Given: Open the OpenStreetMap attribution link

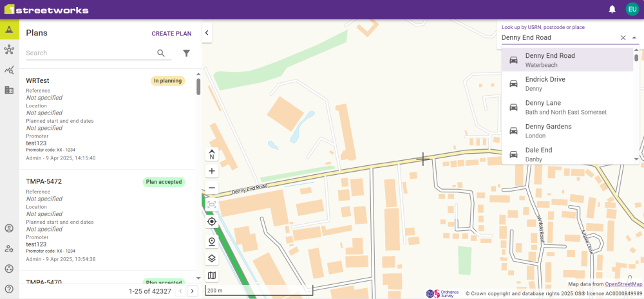Looking at the screenshot, I should 623,284.
